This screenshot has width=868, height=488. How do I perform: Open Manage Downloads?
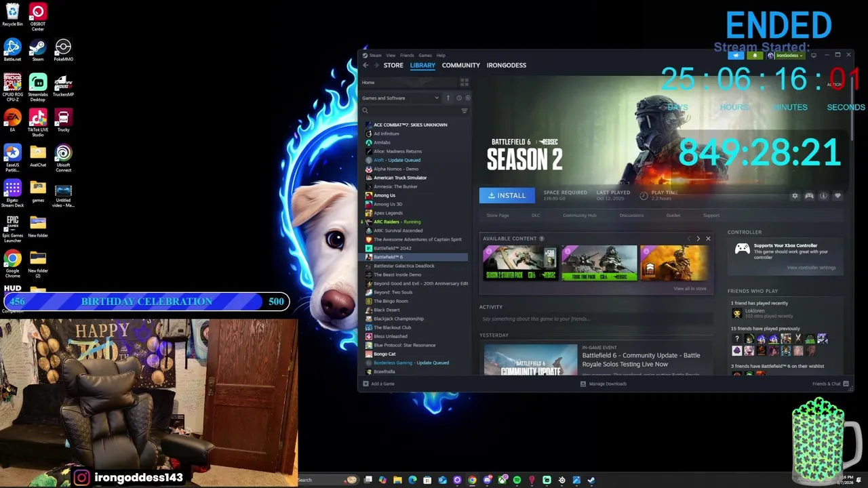[604, 384]
